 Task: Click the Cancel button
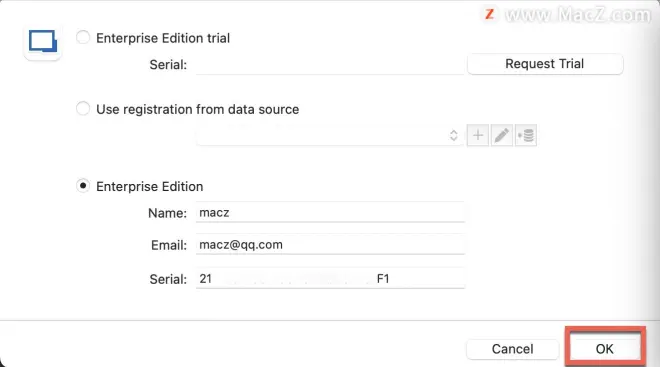click(512, 349)
